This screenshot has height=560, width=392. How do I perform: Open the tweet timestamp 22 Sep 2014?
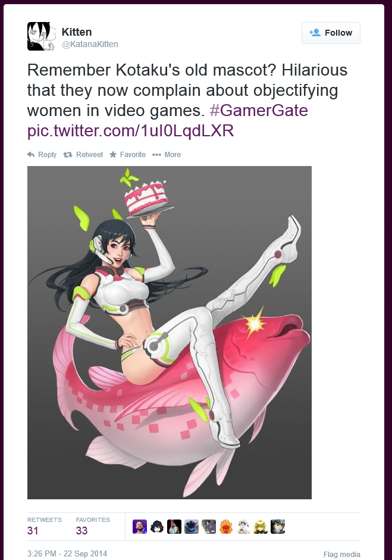[x=67, y=553]
